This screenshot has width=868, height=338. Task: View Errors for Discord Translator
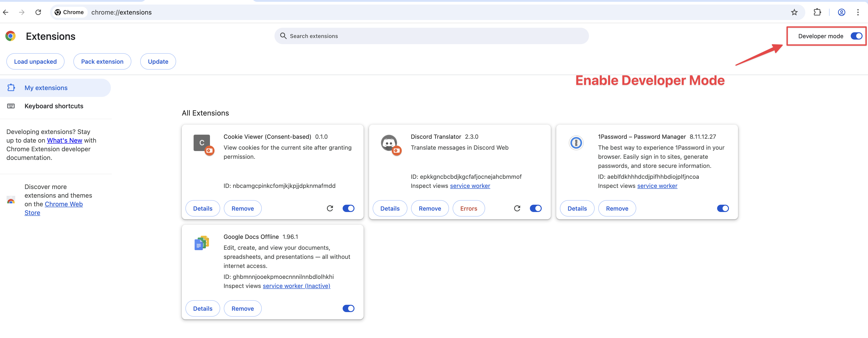[468, 209]
